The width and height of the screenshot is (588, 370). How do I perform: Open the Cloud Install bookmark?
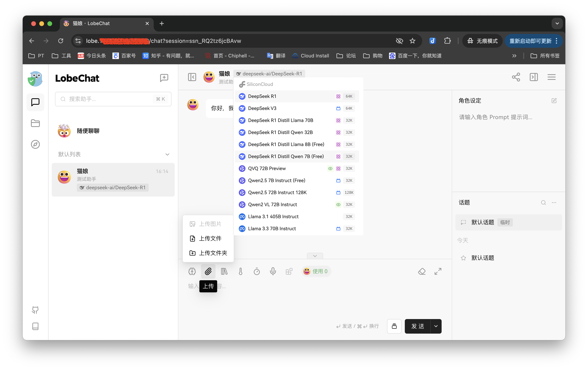pyautogui.click(x=310, y=56)
